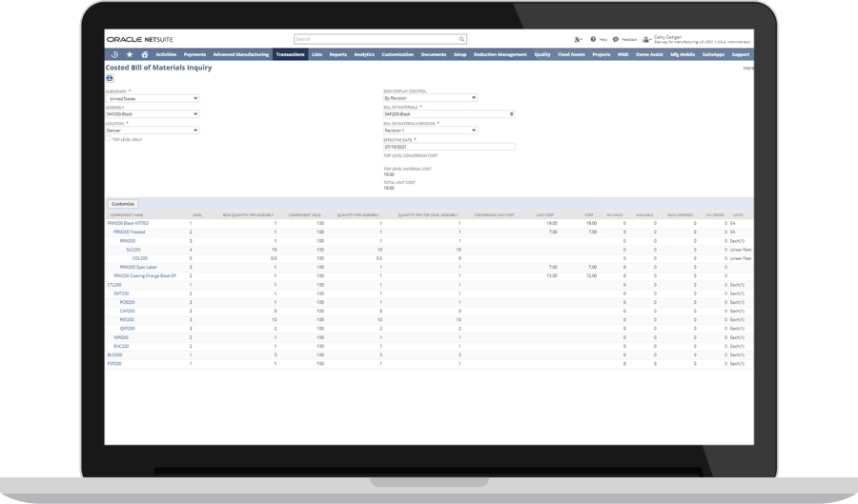
Task: Open the Cathy Cadigan role menu icon
Action: coord(646,39)
